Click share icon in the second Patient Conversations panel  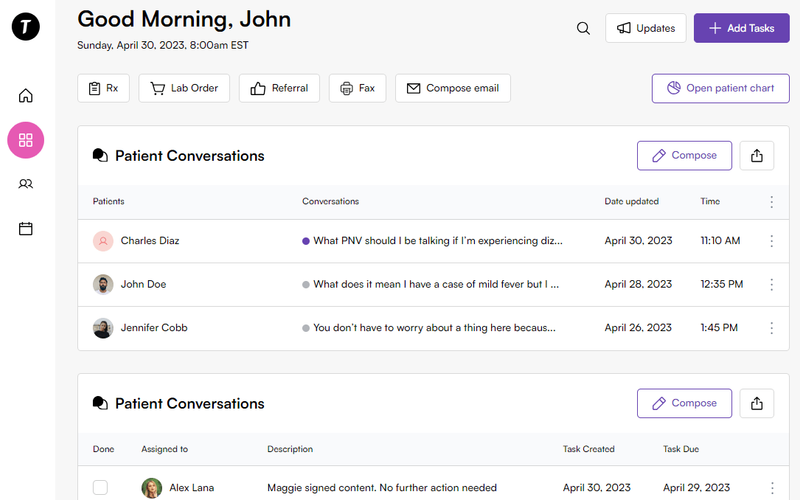pyautogui.click(x=757, y=403)
